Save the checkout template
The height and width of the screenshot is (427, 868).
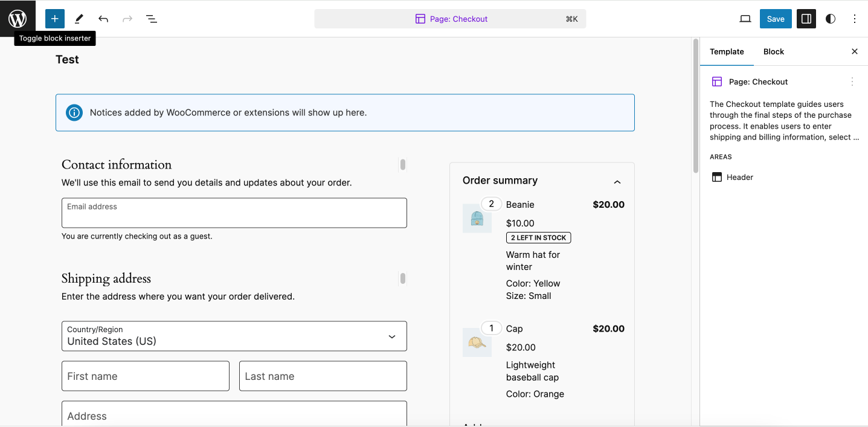coord(776,19)
